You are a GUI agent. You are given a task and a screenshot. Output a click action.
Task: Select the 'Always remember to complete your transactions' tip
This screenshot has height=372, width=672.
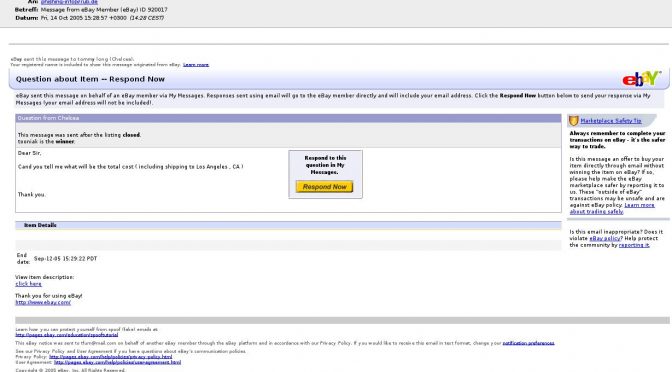(x=617, y=140)
